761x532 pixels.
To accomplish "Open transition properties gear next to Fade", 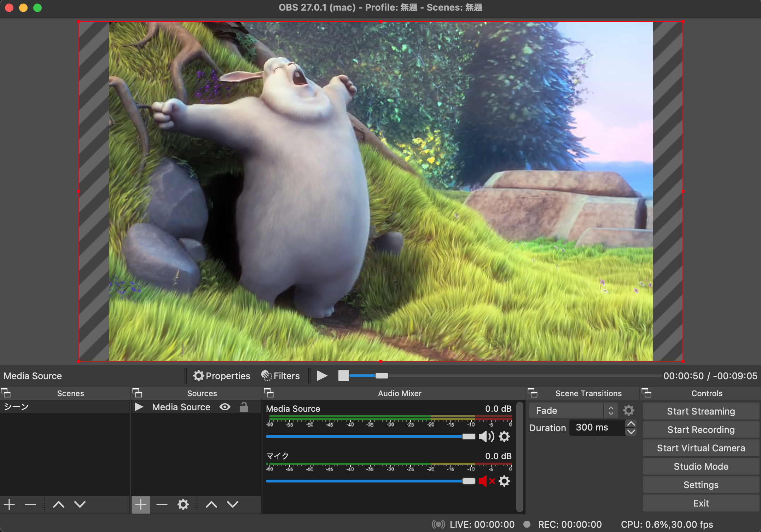I will pyautogui.click(x=628, y=410).
